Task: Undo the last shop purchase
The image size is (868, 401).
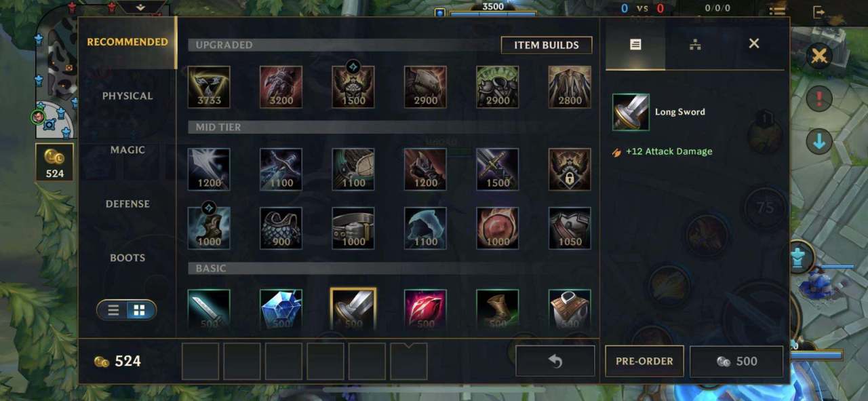Action: coord(555,361)
